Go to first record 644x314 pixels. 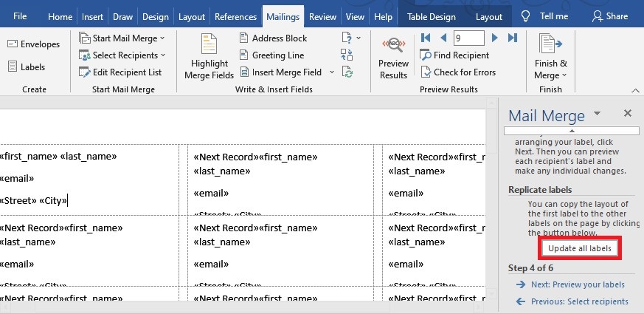pos(426,38)
